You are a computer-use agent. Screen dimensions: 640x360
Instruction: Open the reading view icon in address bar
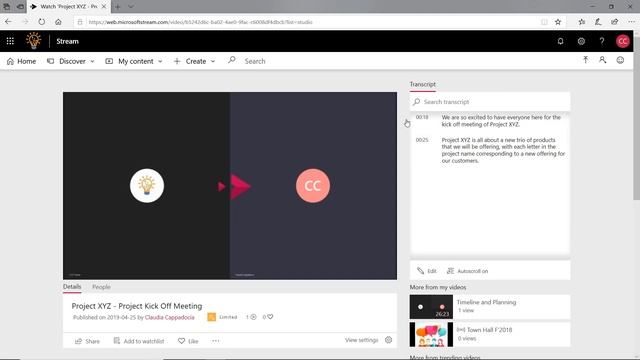(544, 22)
